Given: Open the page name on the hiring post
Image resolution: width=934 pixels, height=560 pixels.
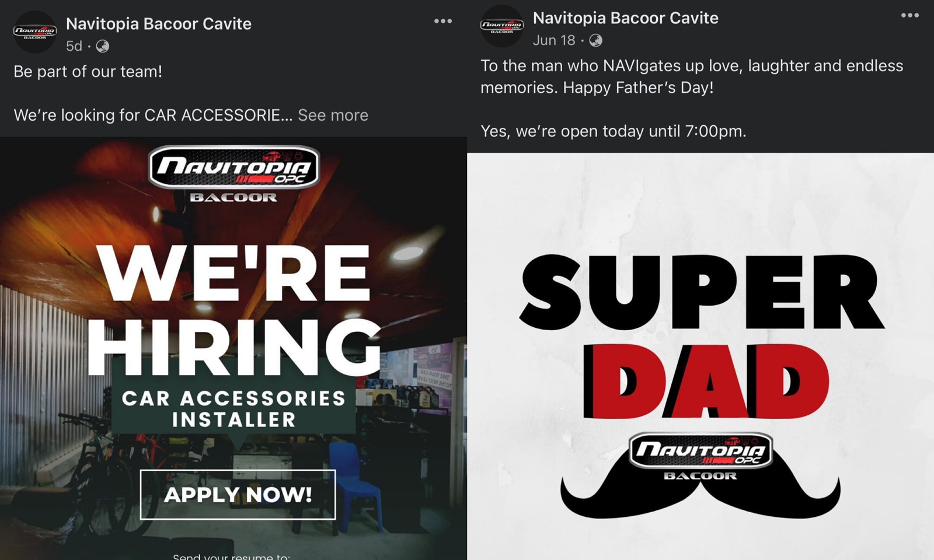Looking at the screenshot, I should point(159,24).
